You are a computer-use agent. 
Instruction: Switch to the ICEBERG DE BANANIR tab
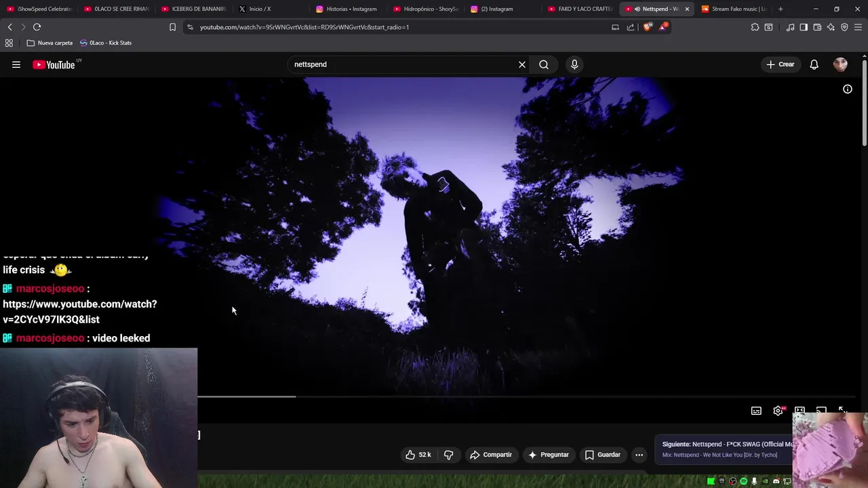(194, 9)
